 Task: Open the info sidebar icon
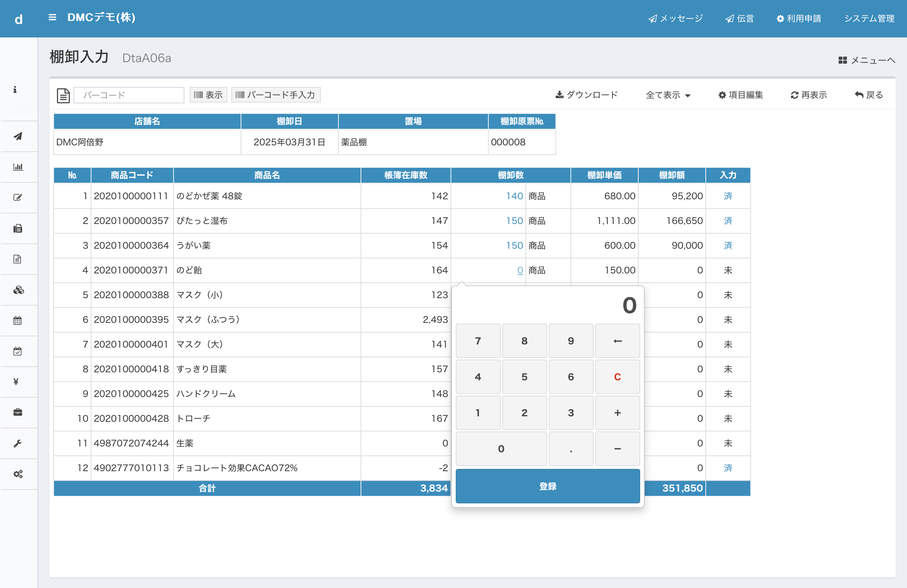tap(15, 90)
